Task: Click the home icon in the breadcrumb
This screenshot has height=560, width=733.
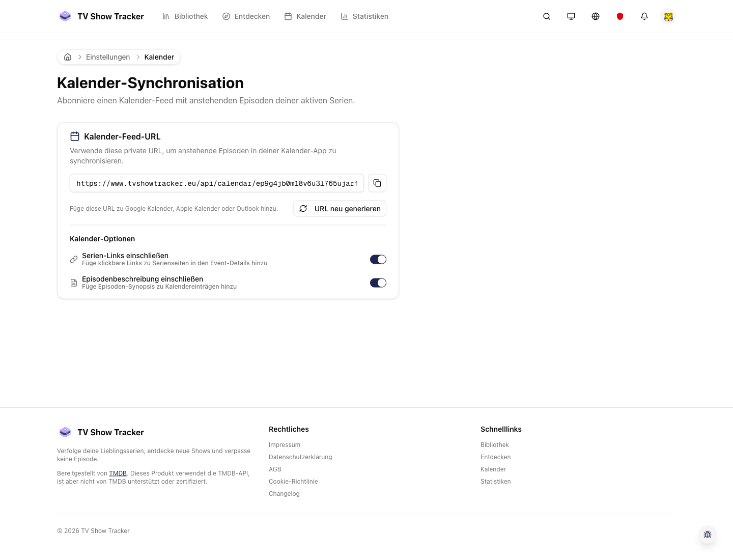Action: [68, 57]
